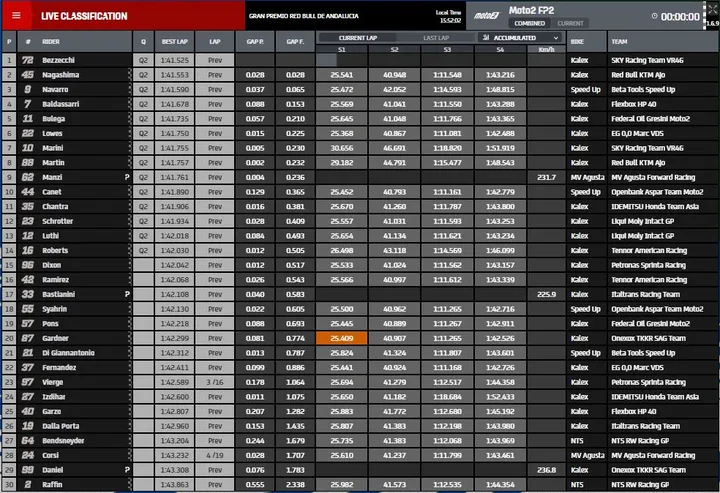Switch to Combined classification

(529, 23)
